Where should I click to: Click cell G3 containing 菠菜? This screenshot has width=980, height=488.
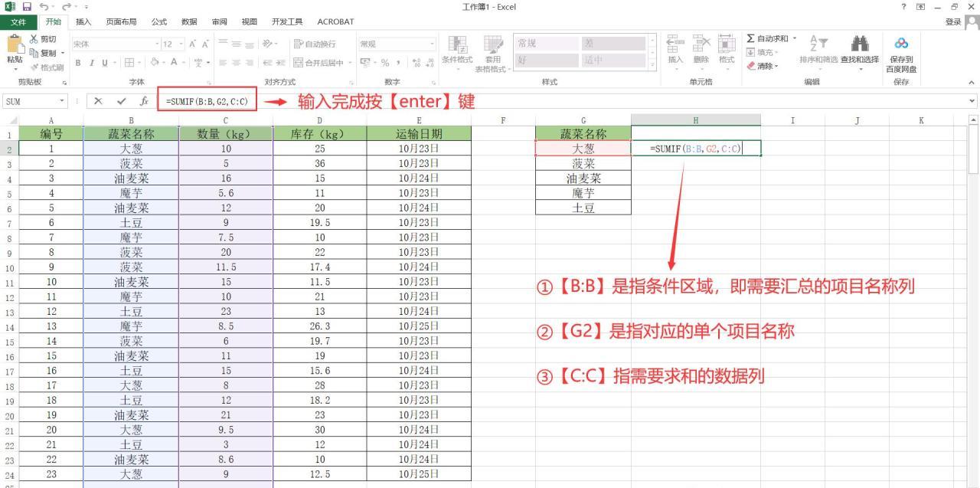583,164
